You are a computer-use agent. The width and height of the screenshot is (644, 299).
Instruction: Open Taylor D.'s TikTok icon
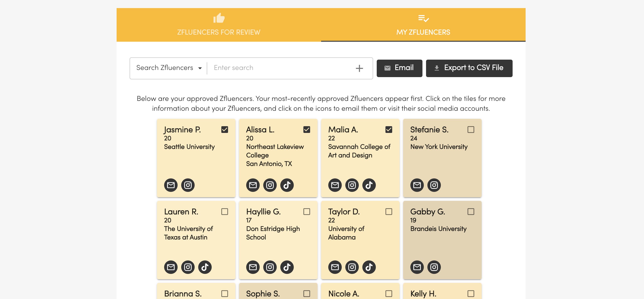tap(369, 267)
